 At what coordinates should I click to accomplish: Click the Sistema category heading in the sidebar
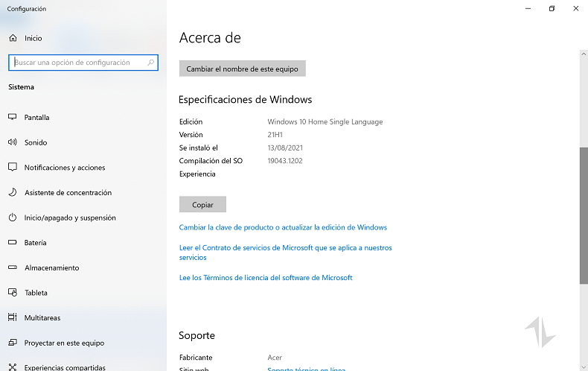(x=21, y=86)
